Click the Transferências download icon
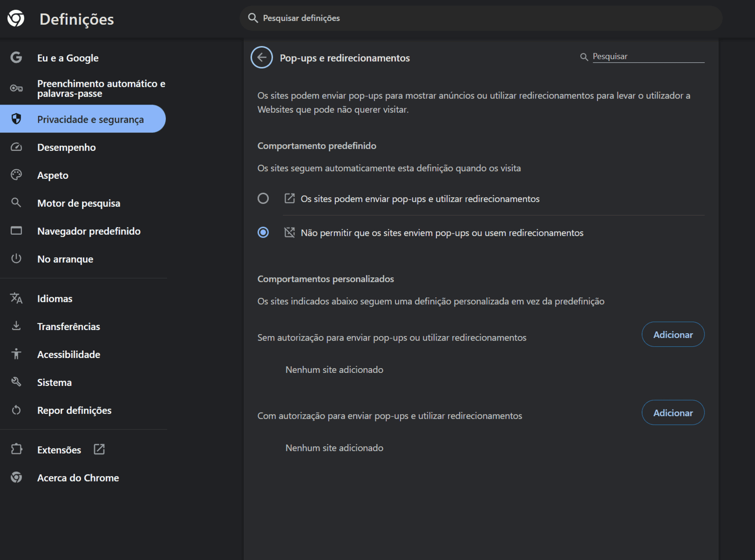The image size is (755, 560). click(x=16, y=326)
